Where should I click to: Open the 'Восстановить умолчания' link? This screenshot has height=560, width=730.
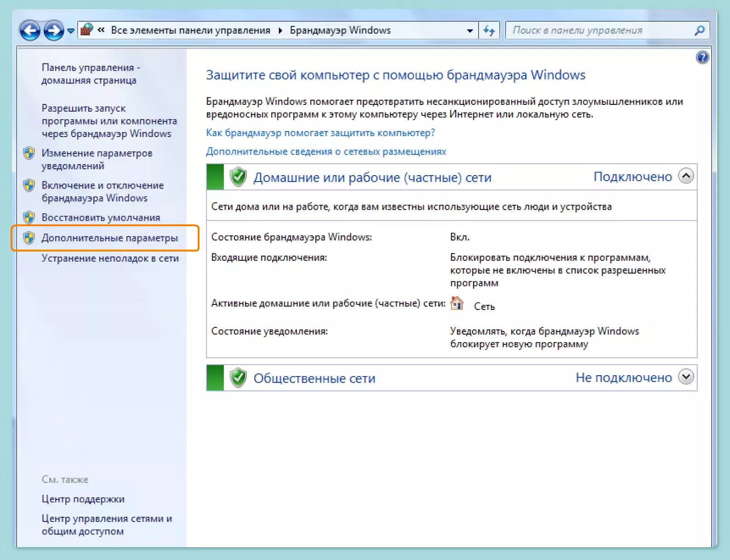pyautogui.click(x=101, y=217)
